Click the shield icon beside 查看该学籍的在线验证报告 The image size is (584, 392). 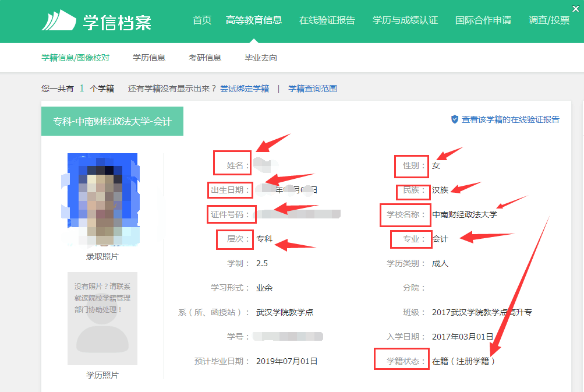pos(454,119)
